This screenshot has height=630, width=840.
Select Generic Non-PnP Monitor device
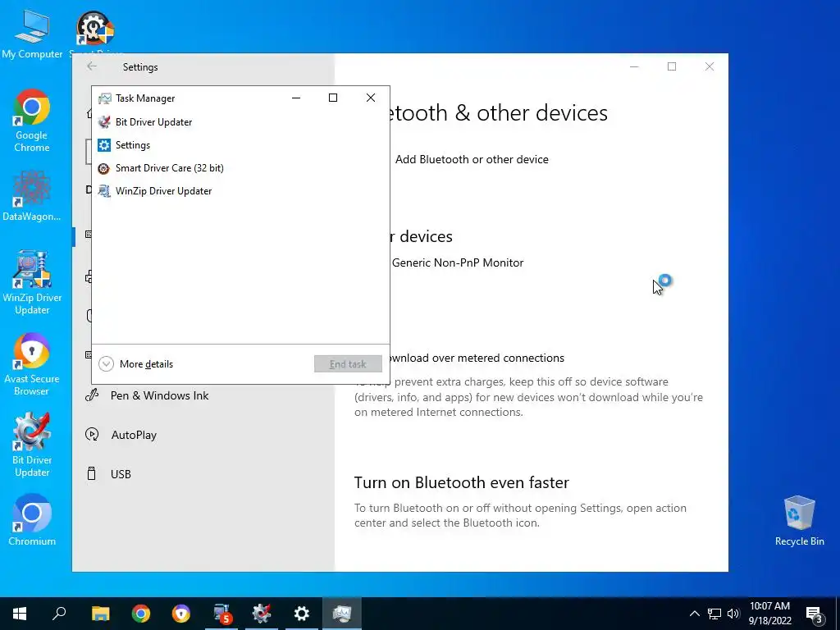coord(458,263)
